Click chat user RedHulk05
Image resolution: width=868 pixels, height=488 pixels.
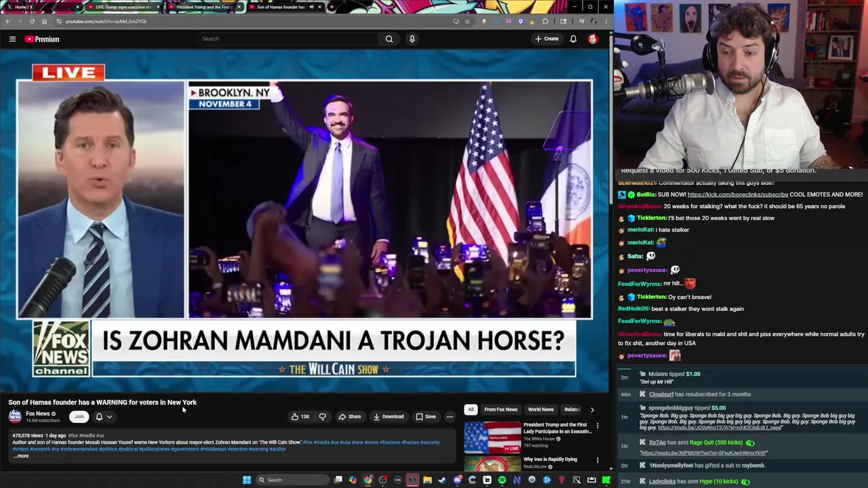[x=633, y=309]
